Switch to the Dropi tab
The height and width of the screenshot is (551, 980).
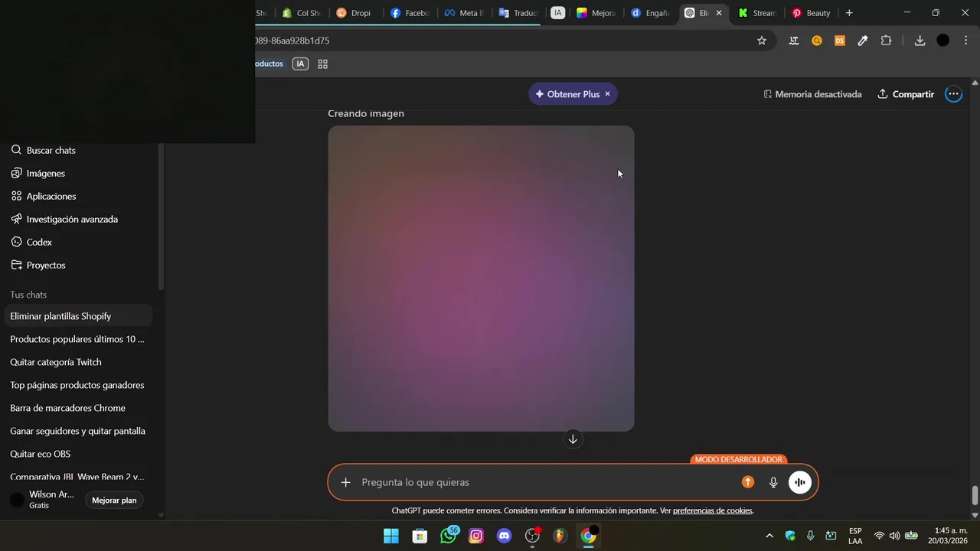coord(355,13)
